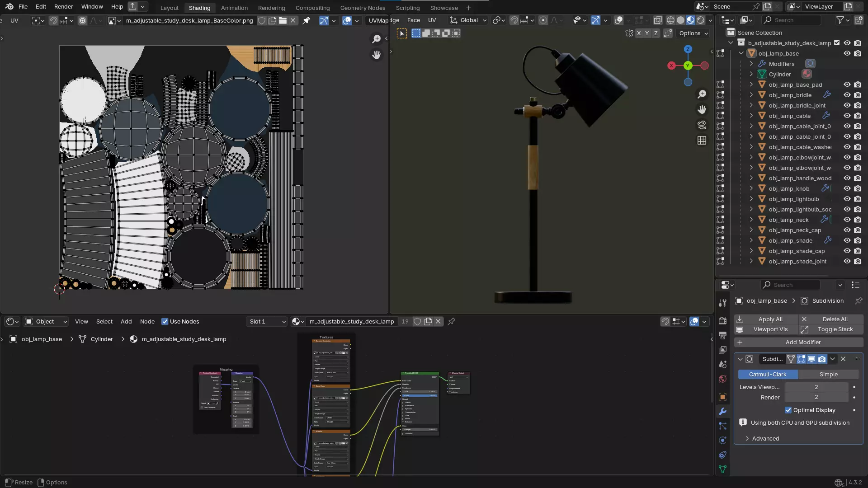Click the zoom magnifier in UV editor

pyautogui.click(x=376, y=39)
